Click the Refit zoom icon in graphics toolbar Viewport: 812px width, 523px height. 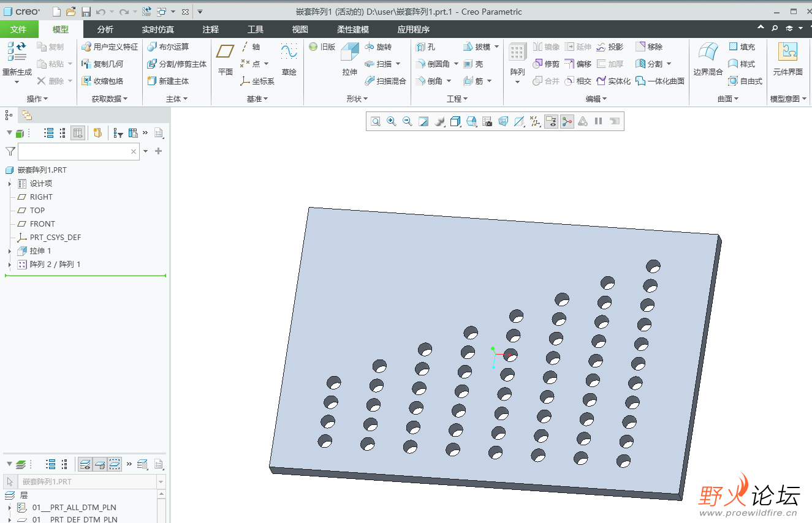point(376,121)
